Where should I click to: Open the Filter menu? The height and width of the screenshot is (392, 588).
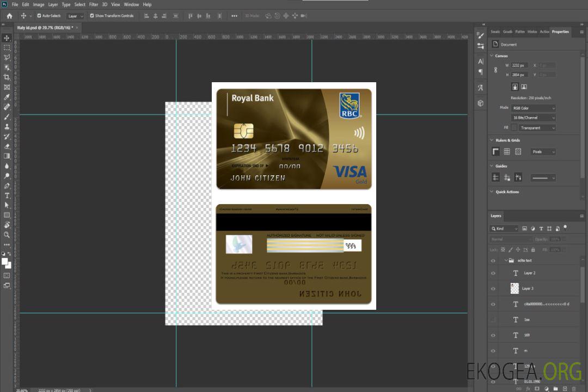pyautogui.click(x=94, y=4)
